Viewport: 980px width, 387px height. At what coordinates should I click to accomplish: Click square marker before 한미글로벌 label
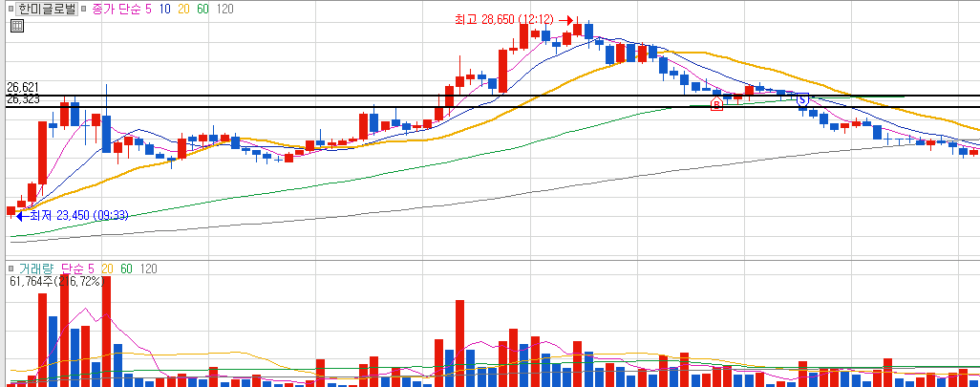click(10, 10)
